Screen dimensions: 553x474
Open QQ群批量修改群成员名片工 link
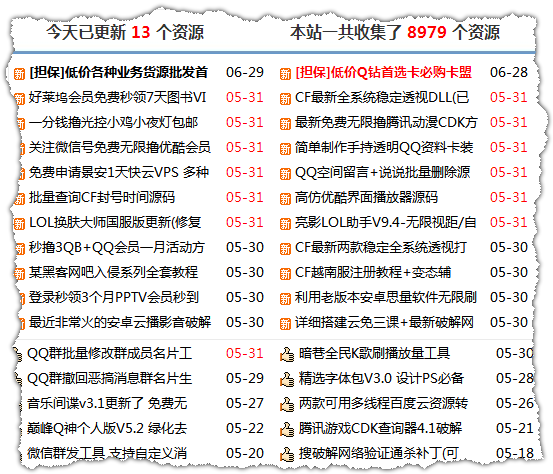point(110,353)
